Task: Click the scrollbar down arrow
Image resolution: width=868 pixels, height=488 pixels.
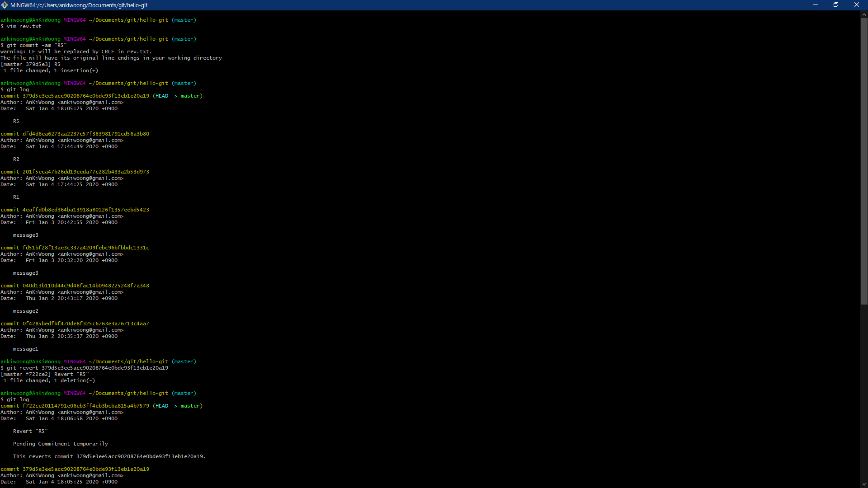Action: coord(864,484)
